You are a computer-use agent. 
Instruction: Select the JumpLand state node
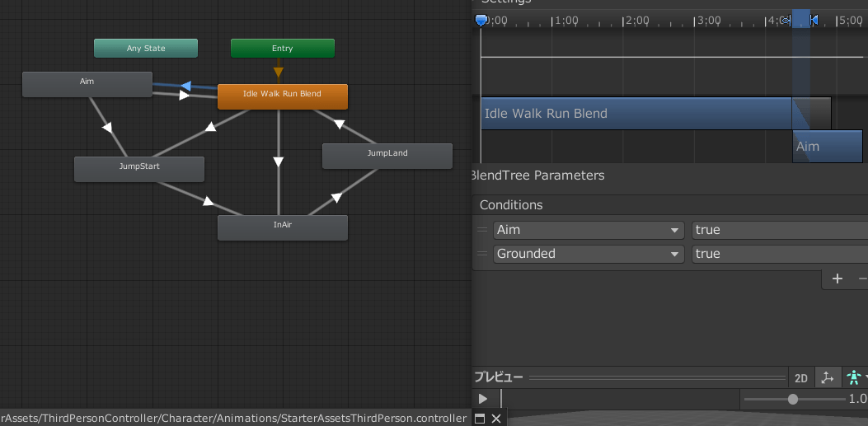(x=387, y=156)
